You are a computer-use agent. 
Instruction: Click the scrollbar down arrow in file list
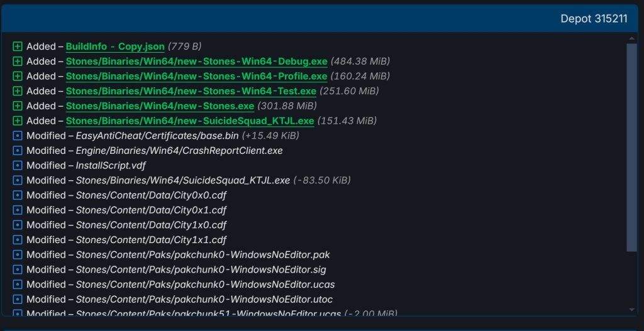tap(632, 310)
